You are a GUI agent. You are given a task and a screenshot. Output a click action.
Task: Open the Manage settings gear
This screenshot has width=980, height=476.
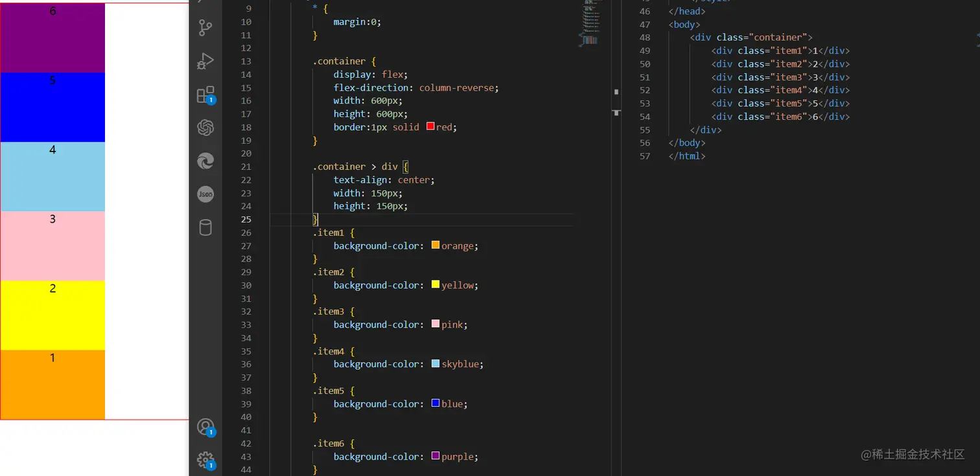click(205, 460)
